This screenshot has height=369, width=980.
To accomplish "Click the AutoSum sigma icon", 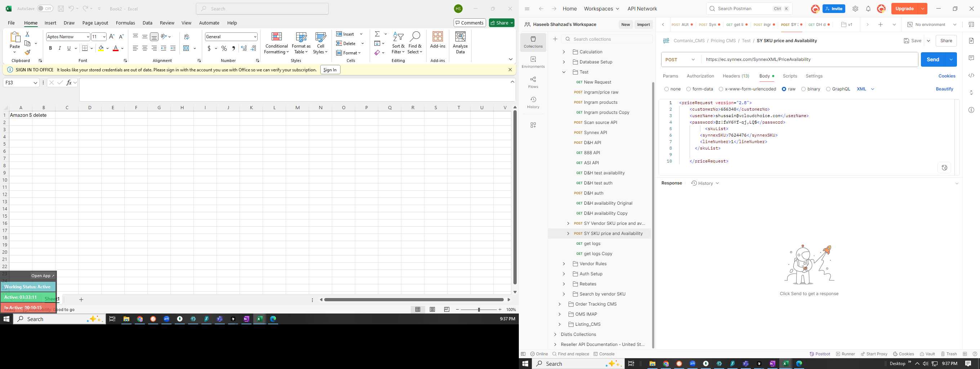I will point(377,34).
